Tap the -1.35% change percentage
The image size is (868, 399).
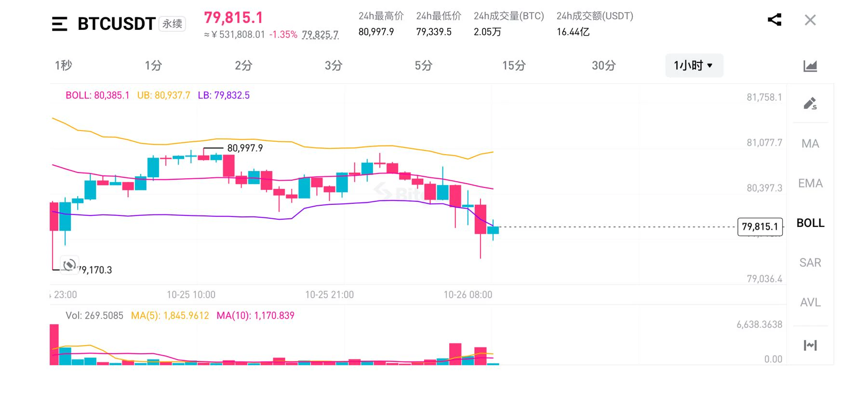tap(283, 35)
